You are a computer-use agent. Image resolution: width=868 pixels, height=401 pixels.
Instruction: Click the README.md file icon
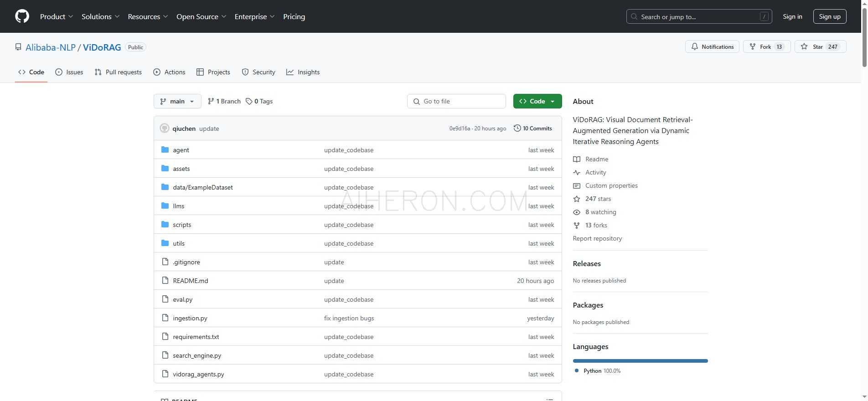coord(165,281)
